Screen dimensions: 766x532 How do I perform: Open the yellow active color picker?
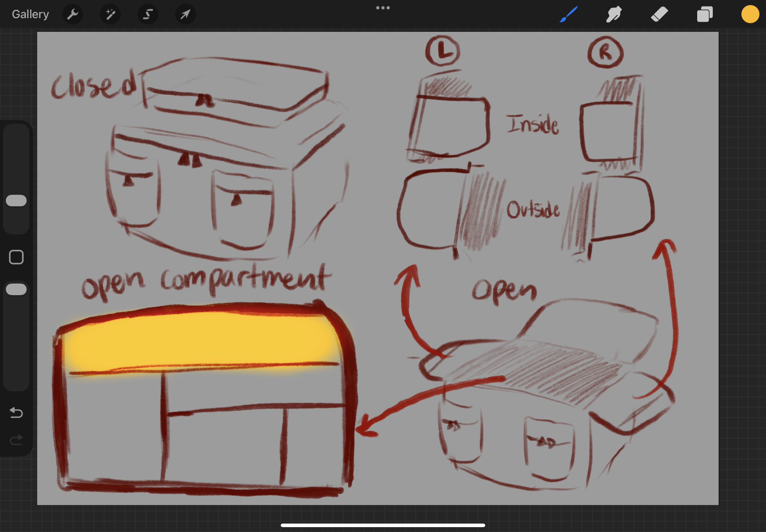point(750,14)
